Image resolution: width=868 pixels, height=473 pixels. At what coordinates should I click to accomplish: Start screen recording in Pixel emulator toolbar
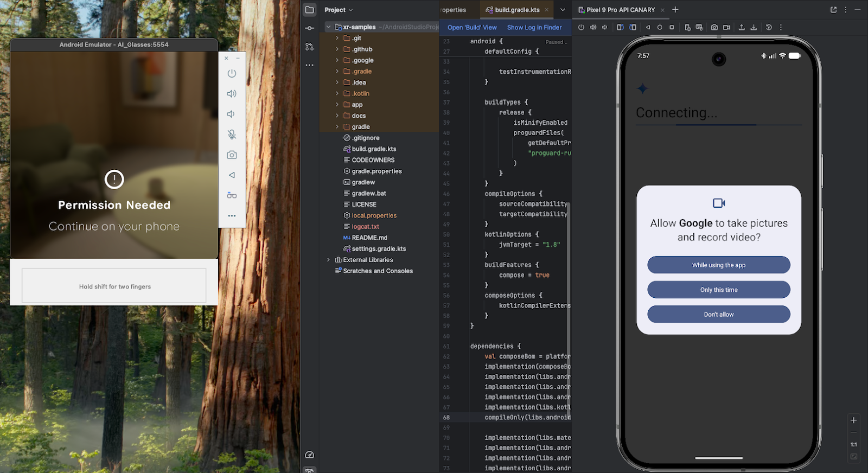[726, 27]
